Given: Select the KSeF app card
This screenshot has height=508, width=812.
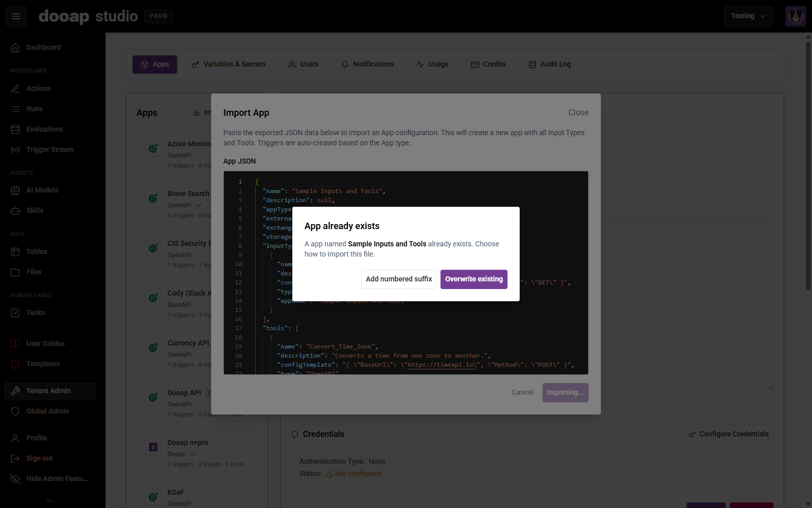Looking at the screenshot, I should click(197, 495).
